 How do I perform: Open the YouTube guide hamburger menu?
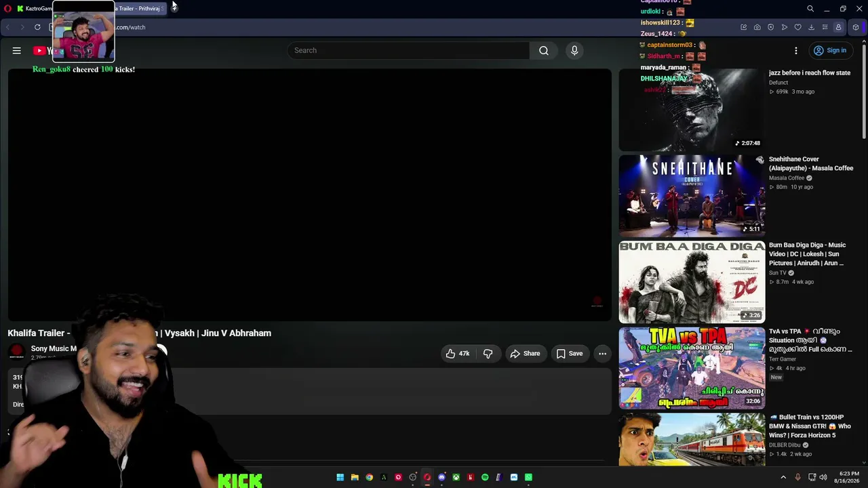[17, 50]
